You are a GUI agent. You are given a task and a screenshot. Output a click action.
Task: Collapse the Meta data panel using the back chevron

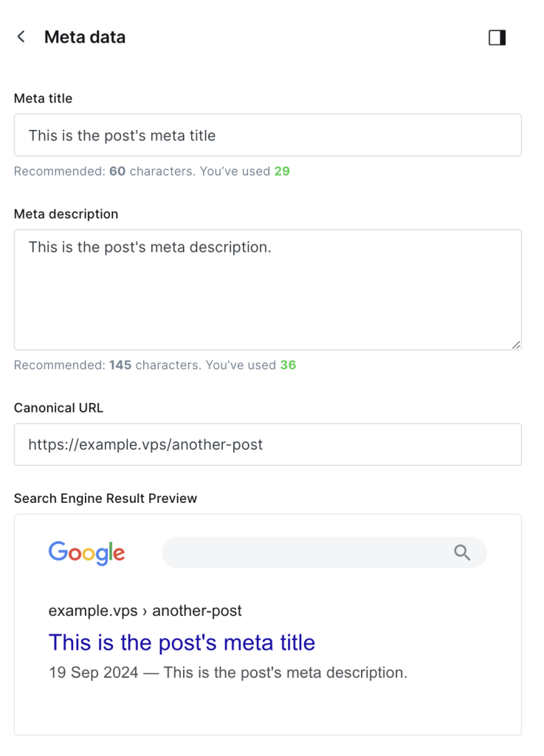point(21,36)
